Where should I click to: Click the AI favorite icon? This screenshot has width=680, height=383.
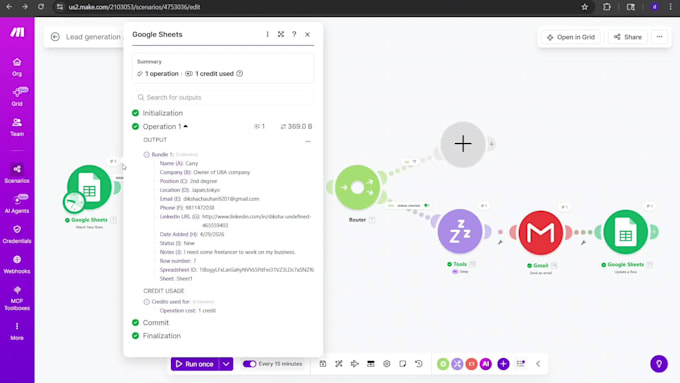(x=486, y=364)
